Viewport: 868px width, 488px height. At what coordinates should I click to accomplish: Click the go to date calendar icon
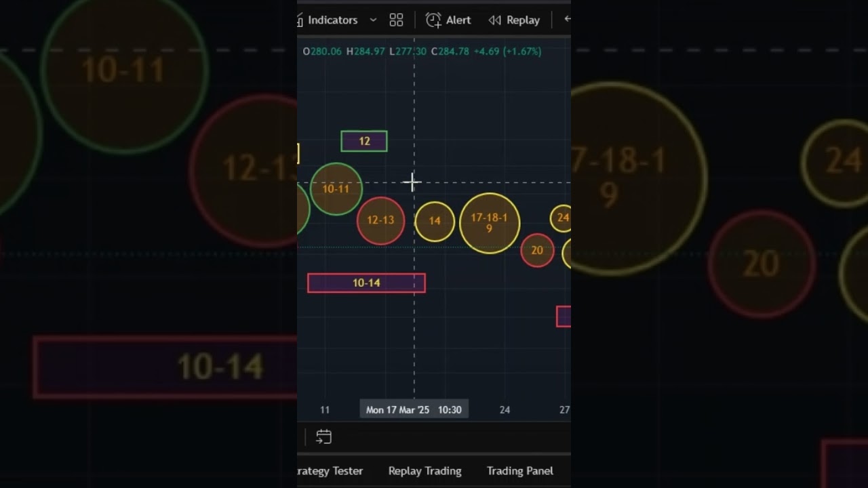tap(323, 437)
